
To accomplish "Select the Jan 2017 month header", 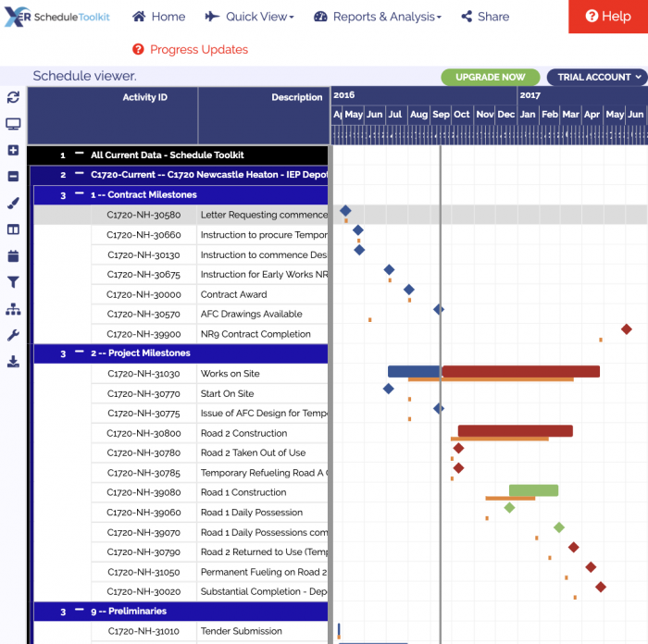I will pos(528,115).
